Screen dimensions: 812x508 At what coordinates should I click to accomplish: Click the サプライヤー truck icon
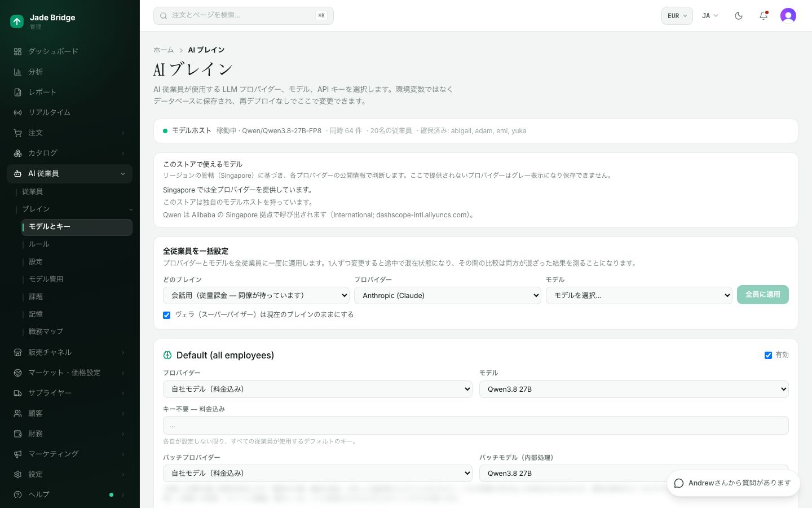[x=17, y=393]
